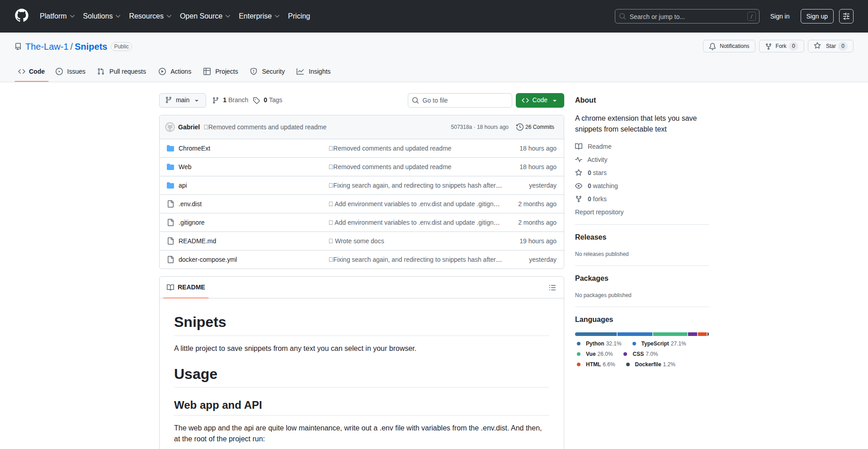Click the ChromeExt folder icon

point(170,148)
